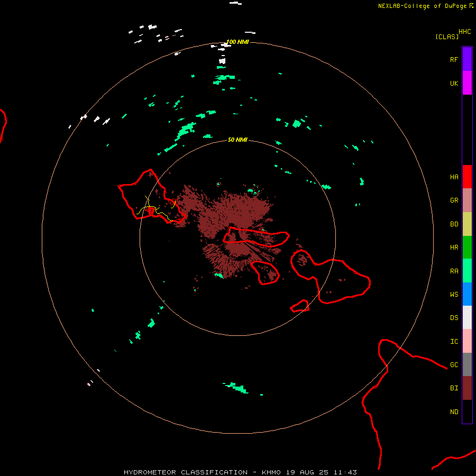Click the RA legend label
Viewport: 476px width, 476px height.
[454, 271]
